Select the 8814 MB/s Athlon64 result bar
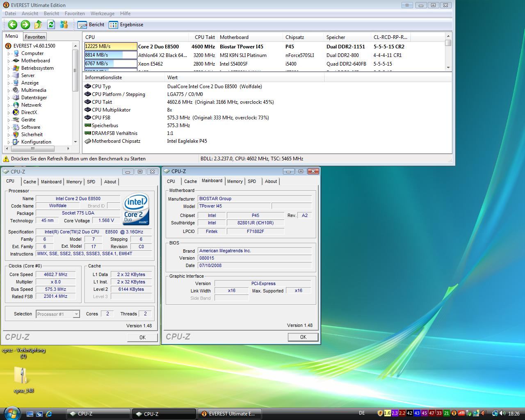Viewport: 525px width, 420px height. click(x=111, y=55)
